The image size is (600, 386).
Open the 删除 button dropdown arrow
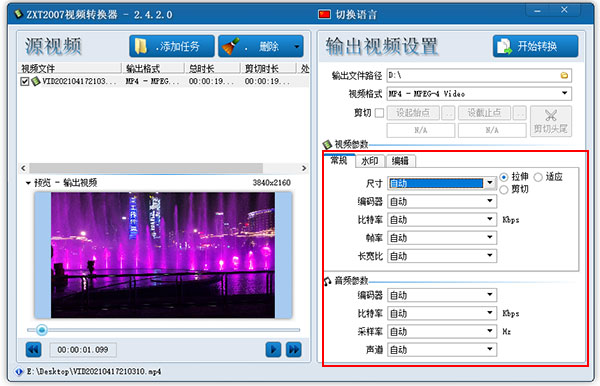[297, 47]
